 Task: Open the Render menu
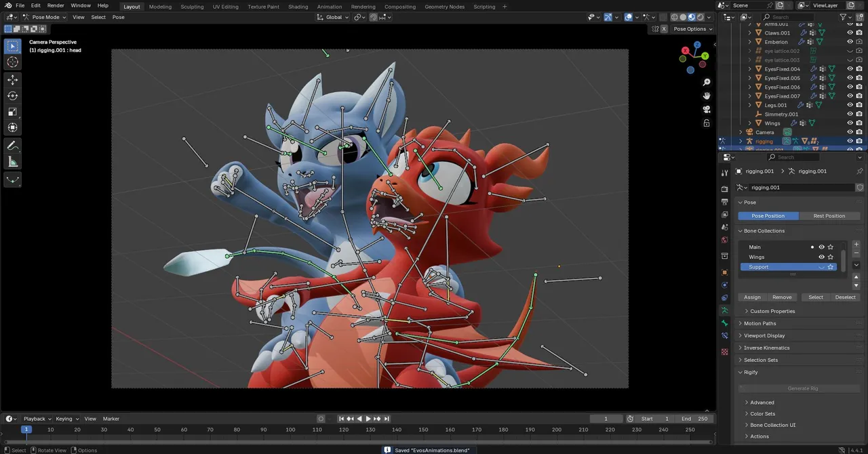(x=56, y=5)
